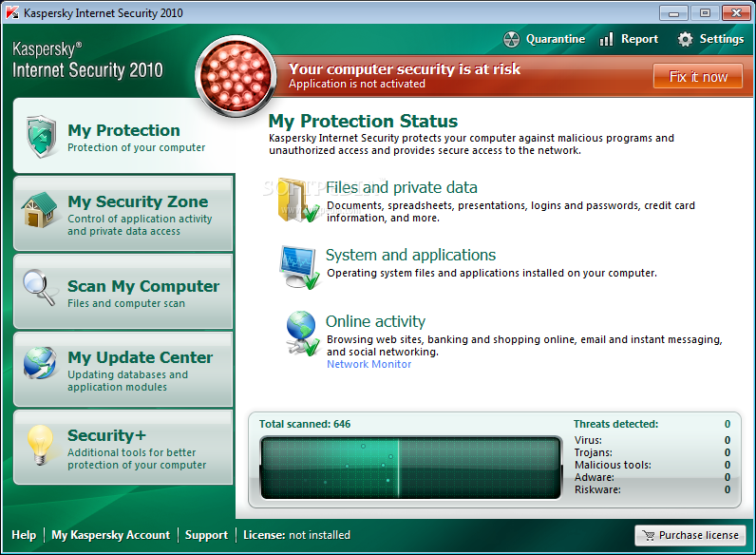Click the Files and private data folder icon
This screenshot has width=756, height=555.
[299, 201]
